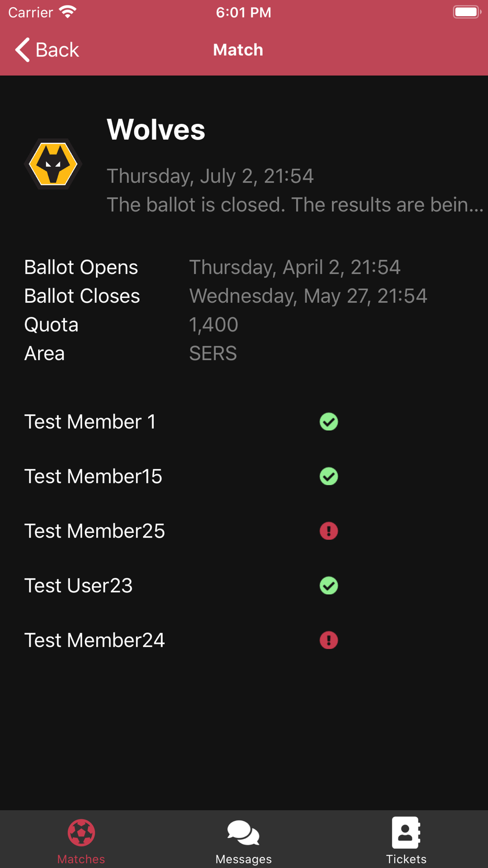The height and width of the screenshot is (868, 488).
Task: Tap the battery indicator icon
Action: pyautogui.click(x=466, y=12)
